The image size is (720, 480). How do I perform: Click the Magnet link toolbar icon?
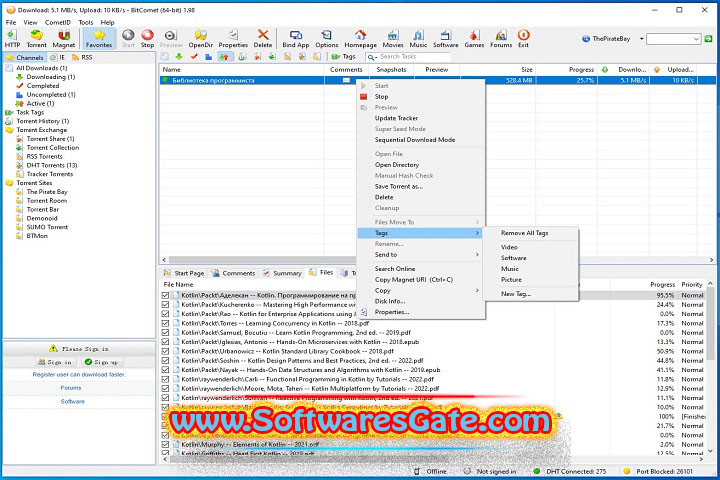(x=64, y=39)
